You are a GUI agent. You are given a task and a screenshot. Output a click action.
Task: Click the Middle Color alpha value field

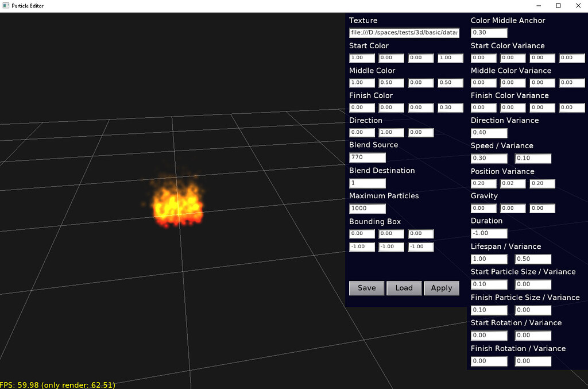450,82
